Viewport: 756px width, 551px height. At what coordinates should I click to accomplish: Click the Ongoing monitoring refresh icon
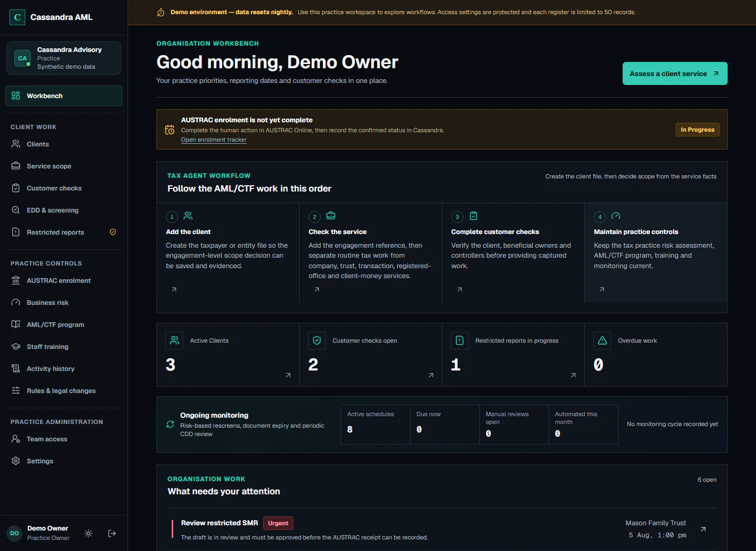[170, 425]
